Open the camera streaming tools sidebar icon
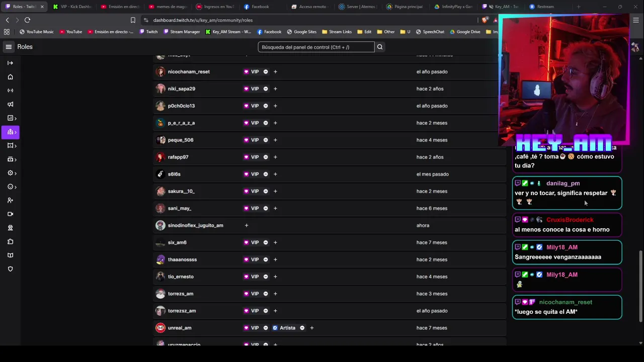This screenshot has width=644, height=362. 10,214
